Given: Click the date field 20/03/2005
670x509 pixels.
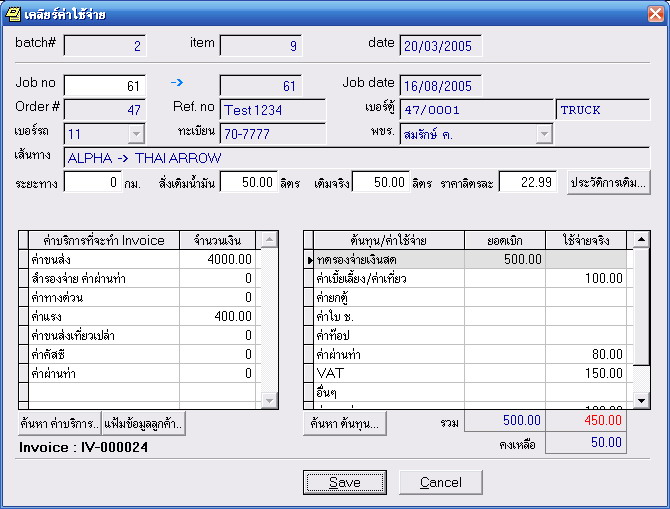Looking at the screenshot, I should pos(441,46).
